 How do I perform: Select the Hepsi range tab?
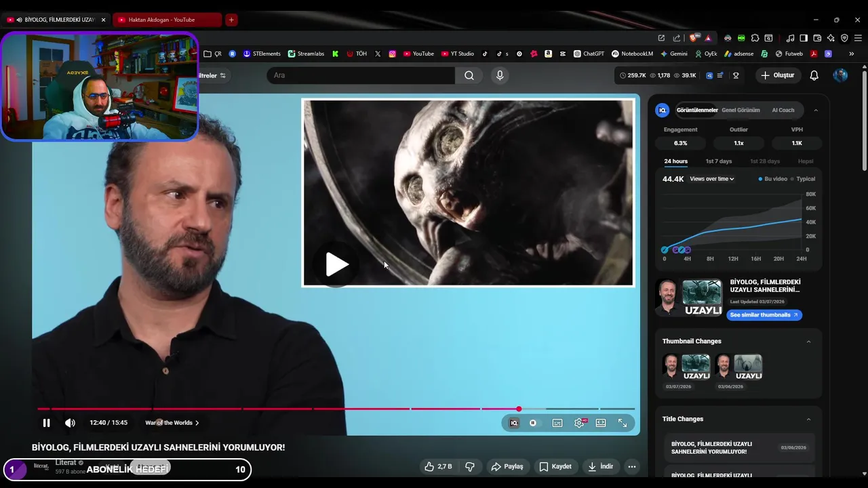point(806,161)
